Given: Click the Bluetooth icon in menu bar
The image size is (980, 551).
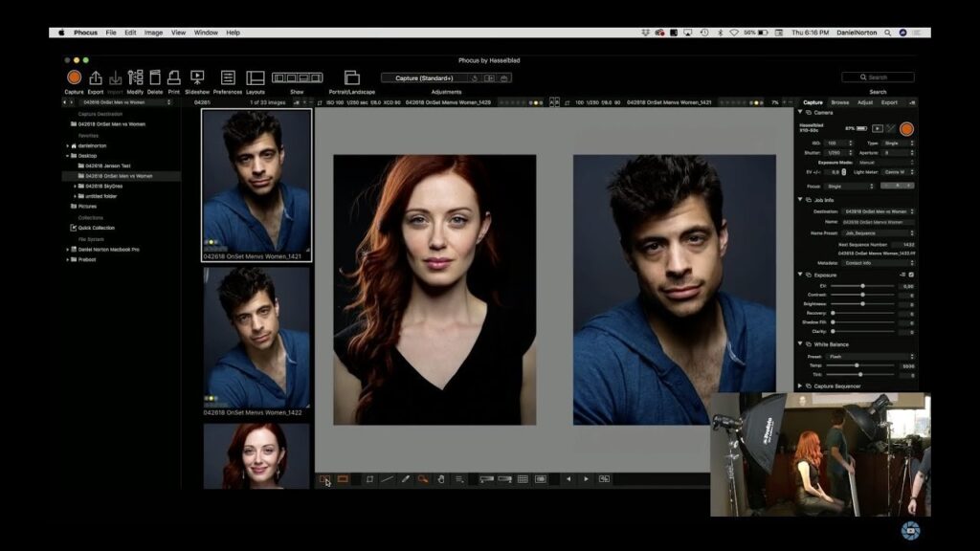Looking at the screenshot, I should pos(720,33).
